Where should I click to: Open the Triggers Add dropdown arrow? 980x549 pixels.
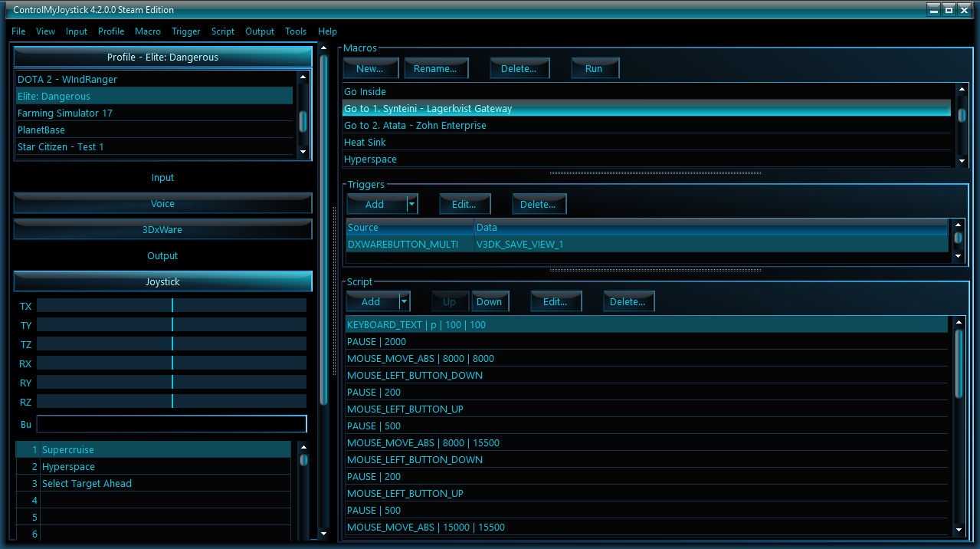click(411, 204)
